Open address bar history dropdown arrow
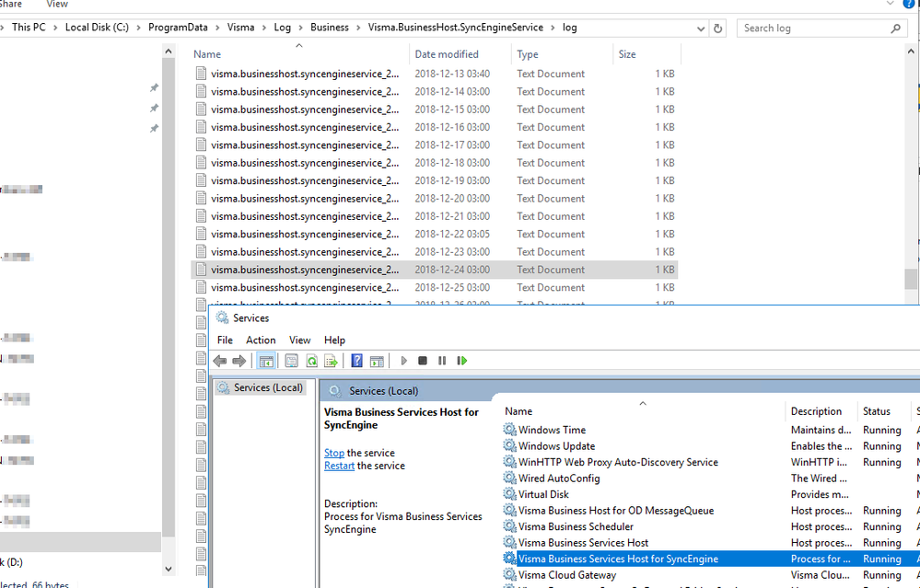920x588 pixels. [x=701, y=29]
